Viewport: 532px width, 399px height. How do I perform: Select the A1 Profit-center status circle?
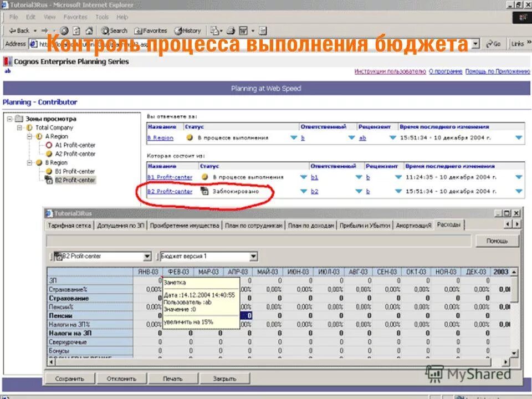tap(49, 145)
